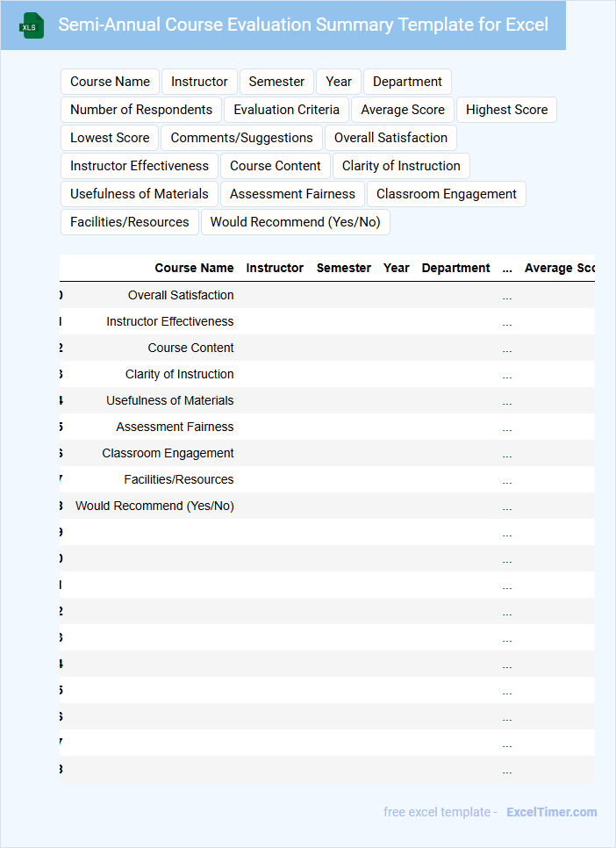Click the green XLS file icon
Screen dimensions: 616x848
tap(32, 25)
